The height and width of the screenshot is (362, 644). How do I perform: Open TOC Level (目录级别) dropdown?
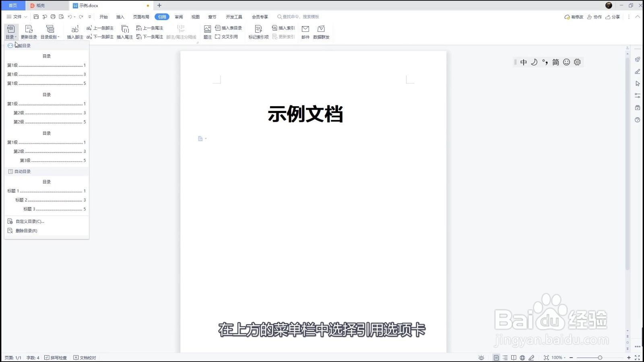tap(50, 32)
